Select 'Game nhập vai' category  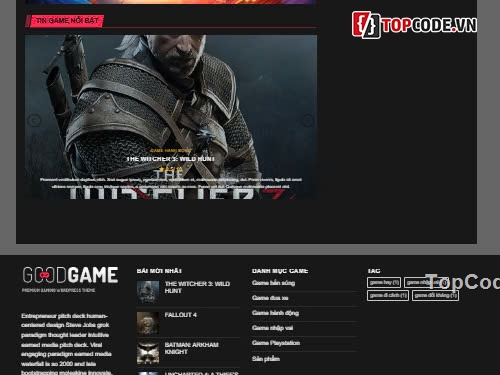click(272, 328)
